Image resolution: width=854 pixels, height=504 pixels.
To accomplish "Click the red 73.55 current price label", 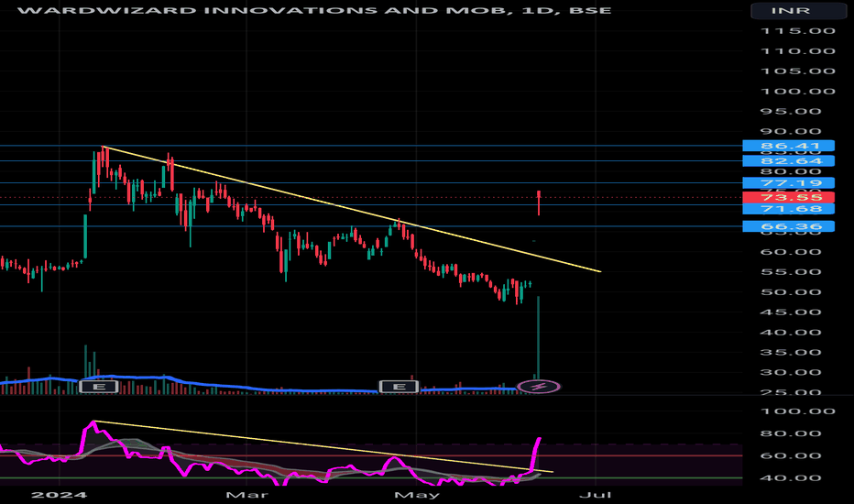I will [x=788, y=197].
